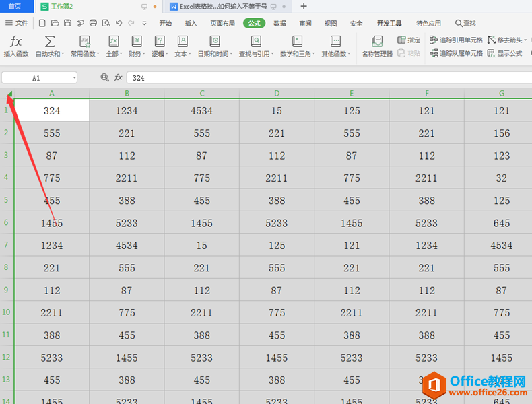Open the Name Manager (名称管理器)
Image resolution: width=532 pixels, height=404 pixels.
click(377, 46)
